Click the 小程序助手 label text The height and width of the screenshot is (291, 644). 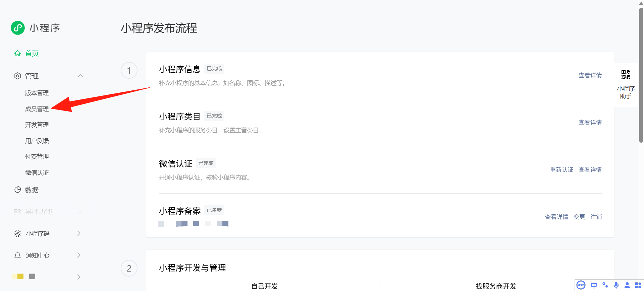pyautogui.click(x=626, y=92)
